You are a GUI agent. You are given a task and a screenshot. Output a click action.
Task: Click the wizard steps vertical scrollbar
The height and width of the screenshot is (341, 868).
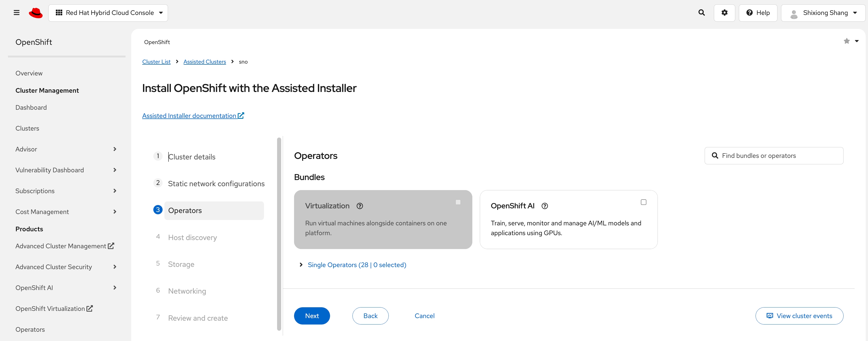279,234
